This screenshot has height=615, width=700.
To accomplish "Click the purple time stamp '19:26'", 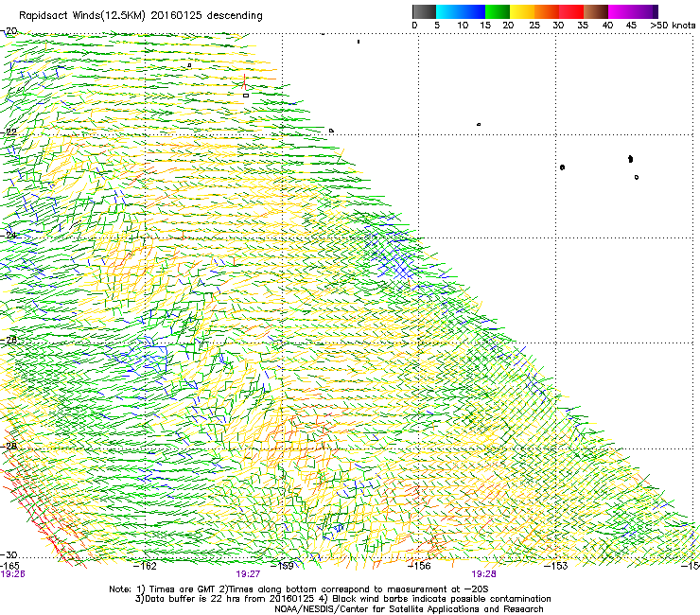I will pos(12,574).
